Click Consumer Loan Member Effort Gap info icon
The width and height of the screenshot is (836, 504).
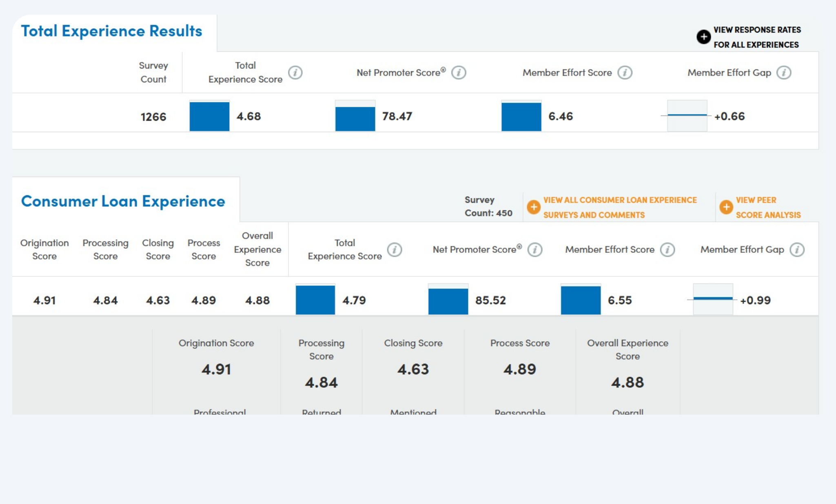(797, 250)
